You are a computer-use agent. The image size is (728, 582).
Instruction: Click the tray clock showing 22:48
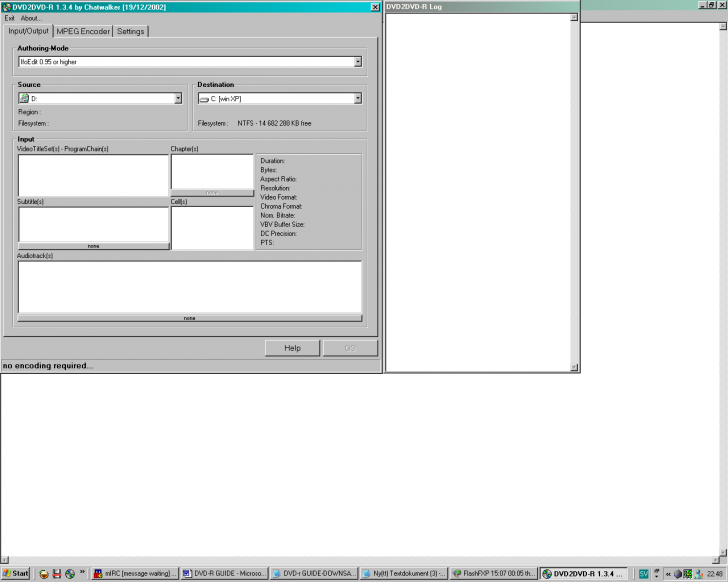[x=715, y=574]
